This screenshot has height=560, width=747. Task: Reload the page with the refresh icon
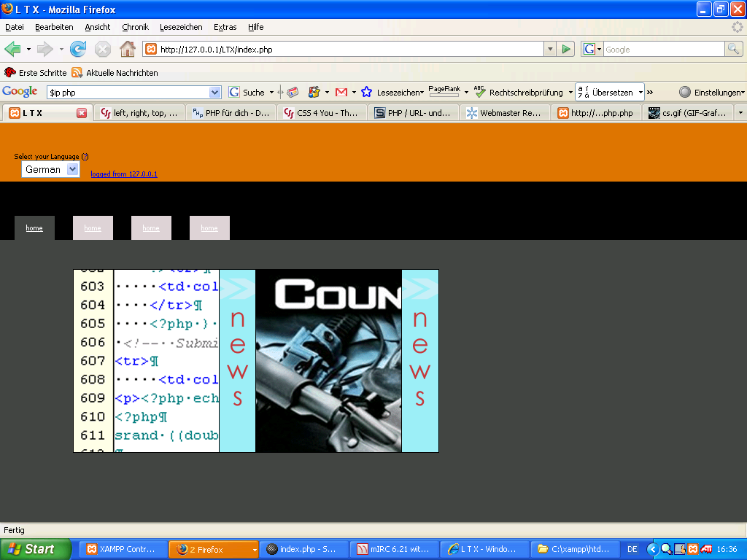tap(78, 49)
